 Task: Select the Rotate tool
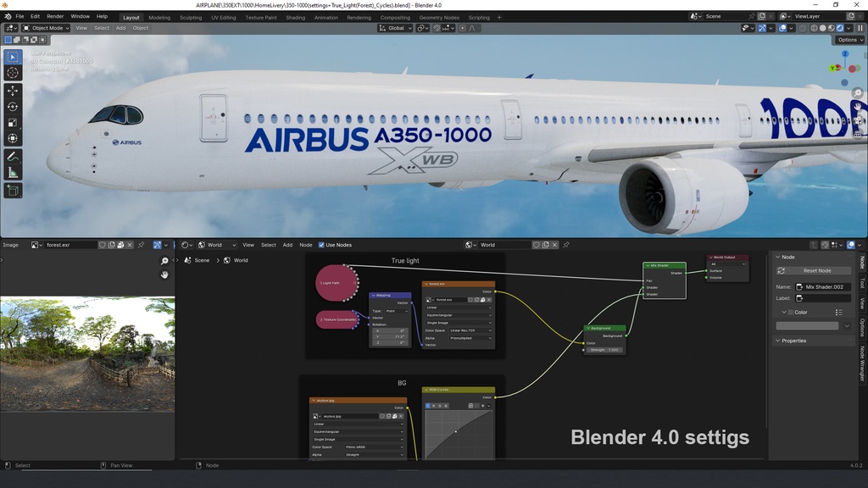(x=13, y=106)
